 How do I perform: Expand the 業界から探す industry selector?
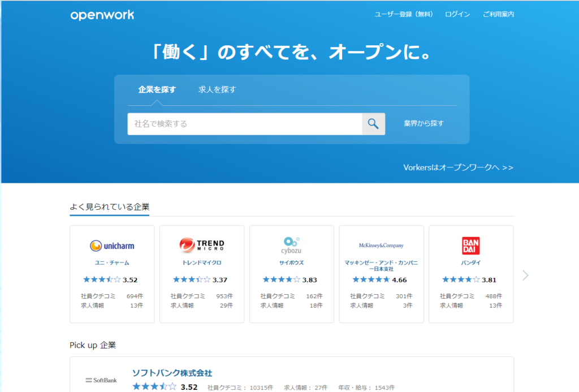423,123
